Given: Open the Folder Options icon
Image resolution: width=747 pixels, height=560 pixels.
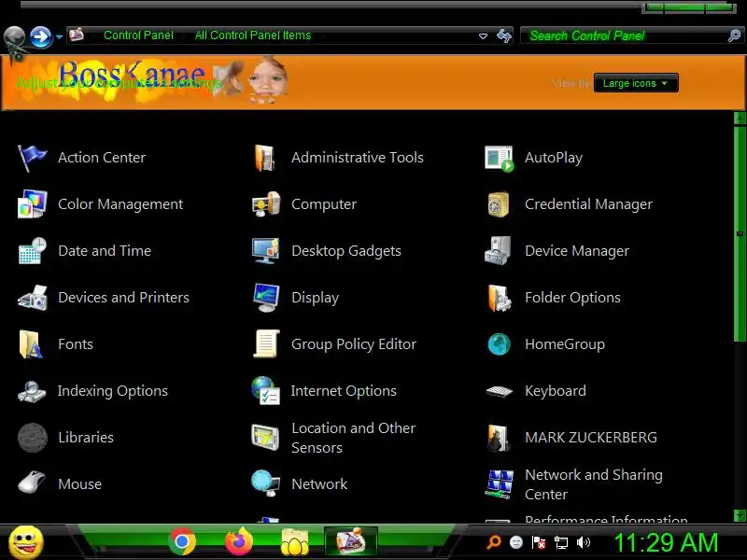Looking at the screenshot, I should tap(499, 298).
